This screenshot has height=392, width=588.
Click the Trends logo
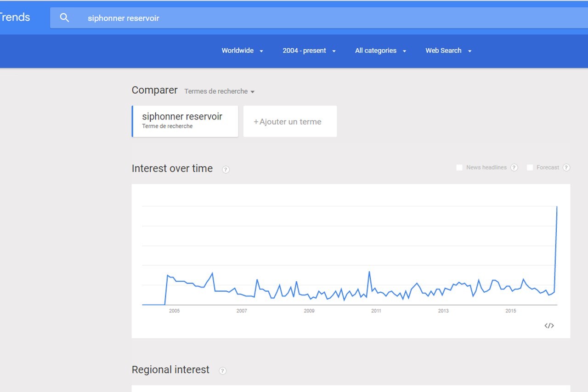pos(15,17)
